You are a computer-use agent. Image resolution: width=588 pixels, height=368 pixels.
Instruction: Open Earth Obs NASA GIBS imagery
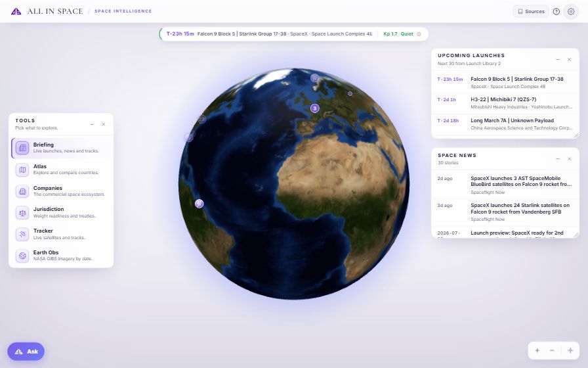[x=61, y=256]
